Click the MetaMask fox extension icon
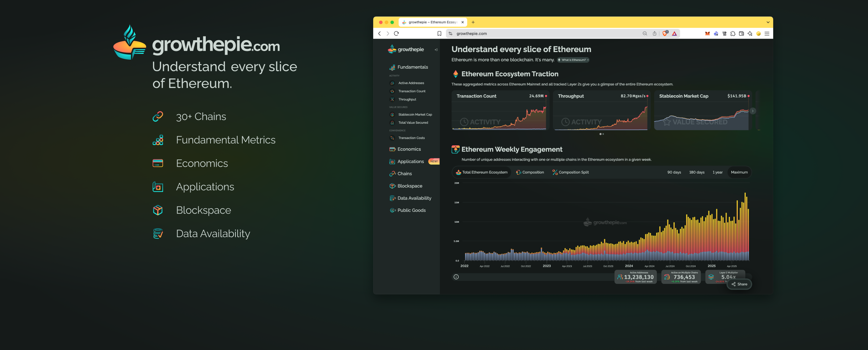 pos(707,34)
